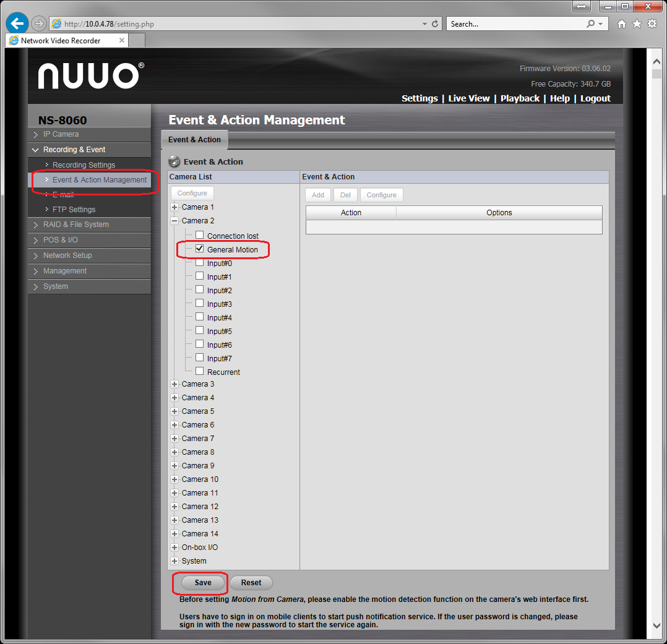This screenshot has height=644, width=667.
Task: Enable the Connection lost checkbox
Action: [199, 235]
